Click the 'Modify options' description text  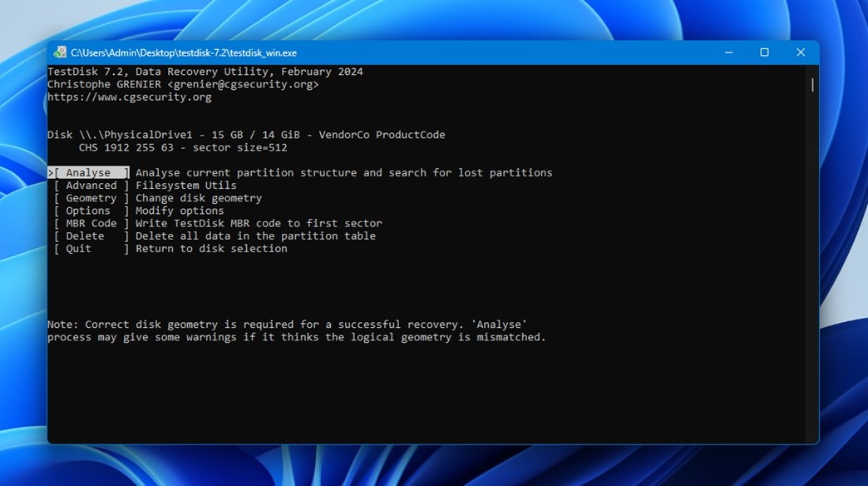[x=180, y=211]
